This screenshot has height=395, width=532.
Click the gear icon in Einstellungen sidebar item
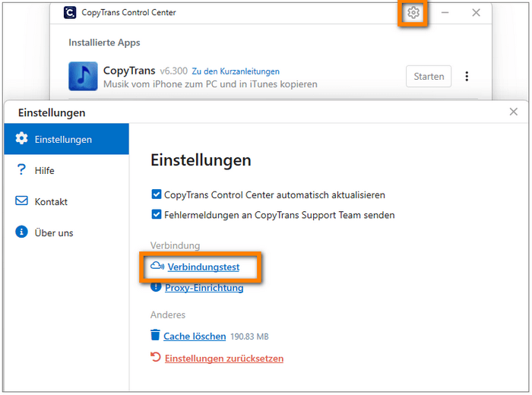click(22, 138)
